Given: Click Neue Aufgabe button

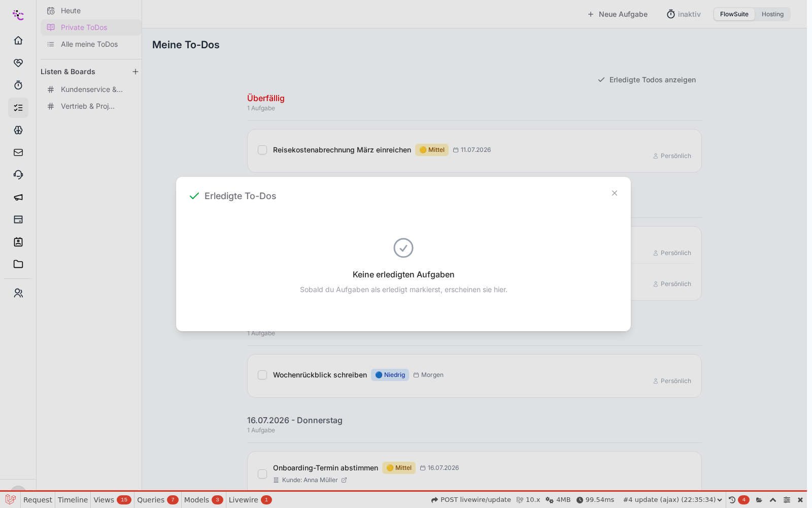Looking at the screenshot, I should 617,14.
